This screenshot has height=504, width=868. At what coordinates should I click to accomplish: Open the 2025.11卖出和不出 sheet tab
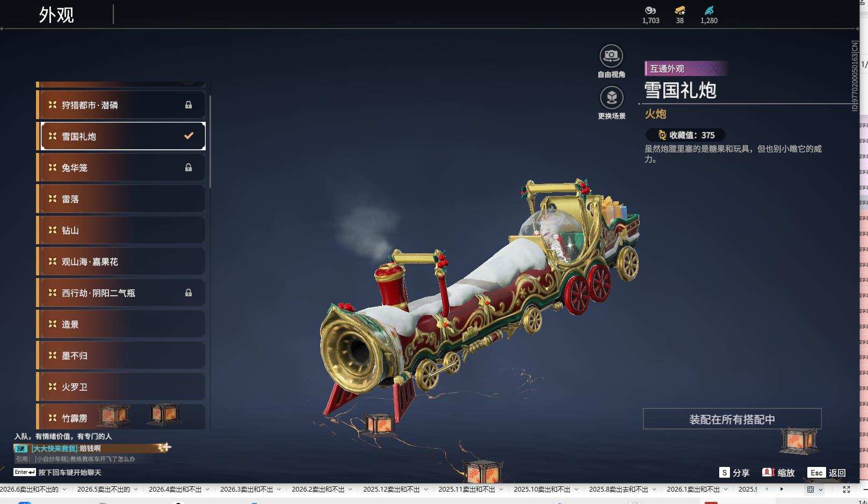pos(467,490)
